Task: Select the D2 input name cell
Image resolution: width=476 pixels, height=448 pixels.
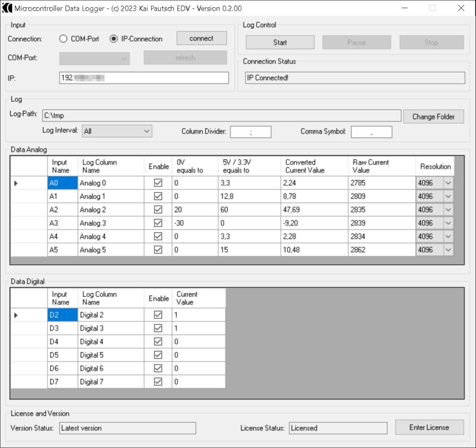Action: coord(63,314)
